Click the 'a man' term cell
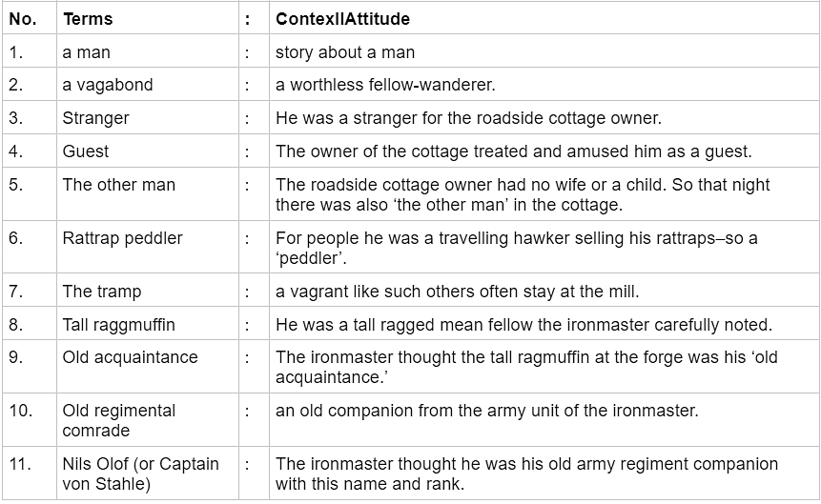 tap(148, 51)
